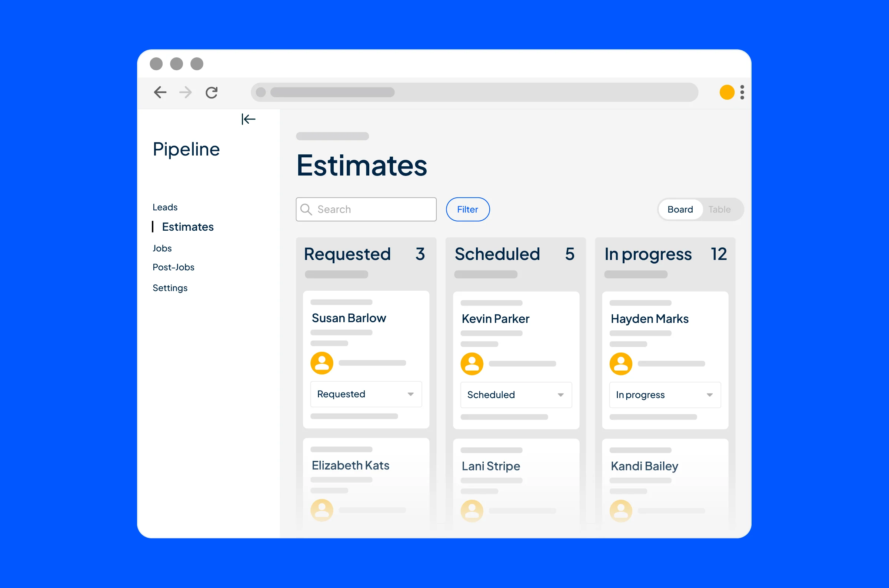
Task: Keep Board view selected
Action: point(680,209)
